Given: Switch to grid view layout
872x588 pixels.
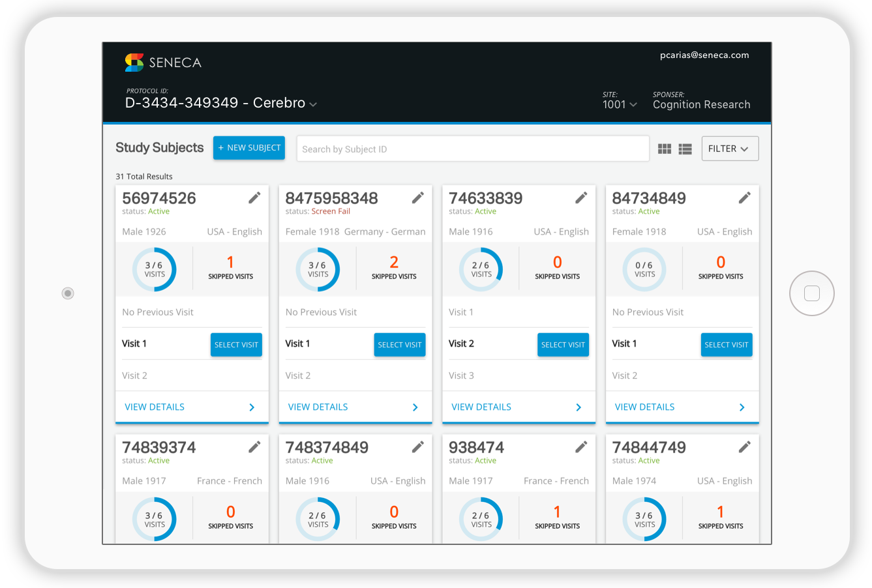Looking at the screenshot, I should pyautogui.click(x=665, y=149).
